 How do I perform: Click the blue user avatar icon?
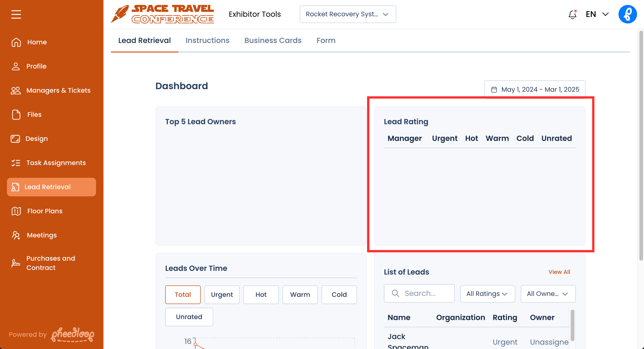pyautogui.click(x=628, y=14)
